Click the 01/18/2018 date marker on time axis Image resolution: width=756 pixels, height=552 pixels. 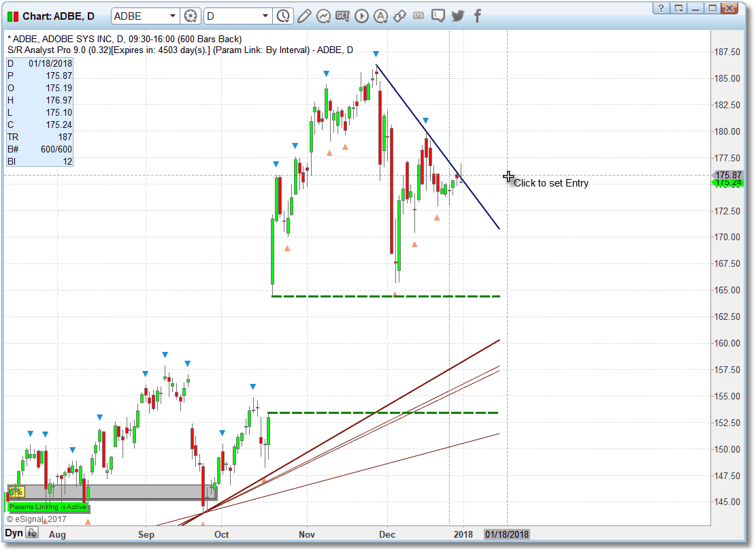tap(507, 534)
